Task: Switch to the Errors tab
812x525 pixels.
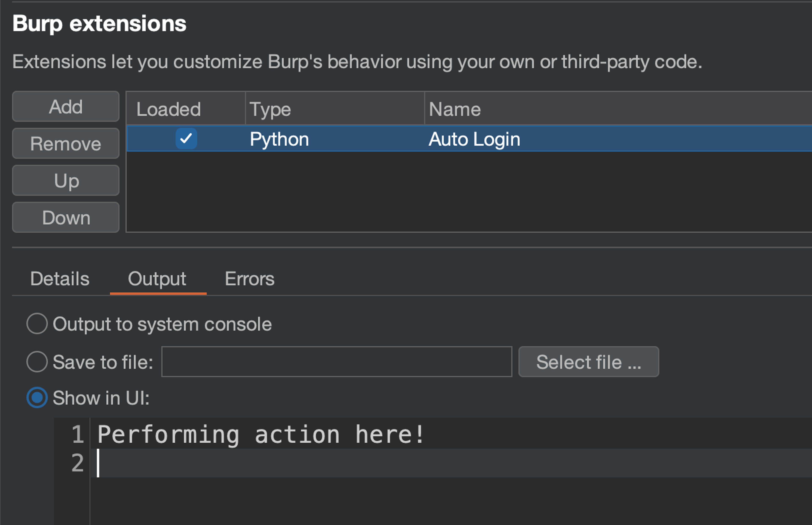Action: (x=249, y=279)
